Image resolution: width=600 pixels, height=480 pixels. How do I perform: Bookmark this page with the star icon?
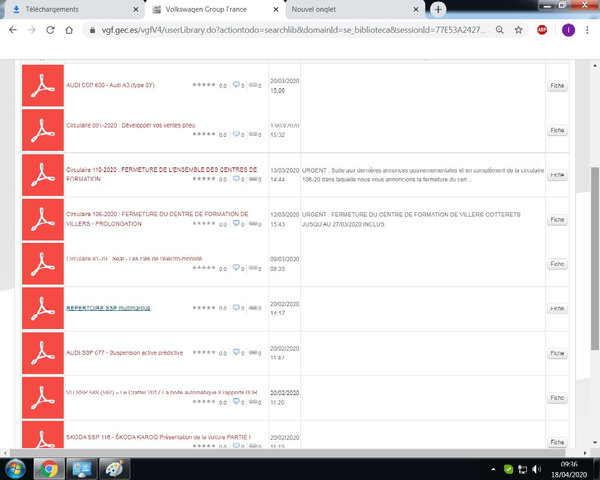pos(518,30)
